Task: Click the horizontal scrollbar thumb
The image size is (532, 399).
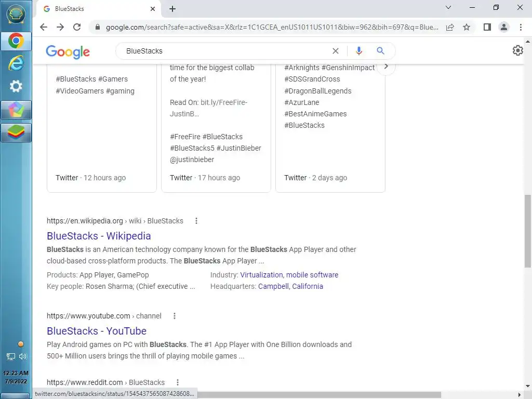Action: 319,395
